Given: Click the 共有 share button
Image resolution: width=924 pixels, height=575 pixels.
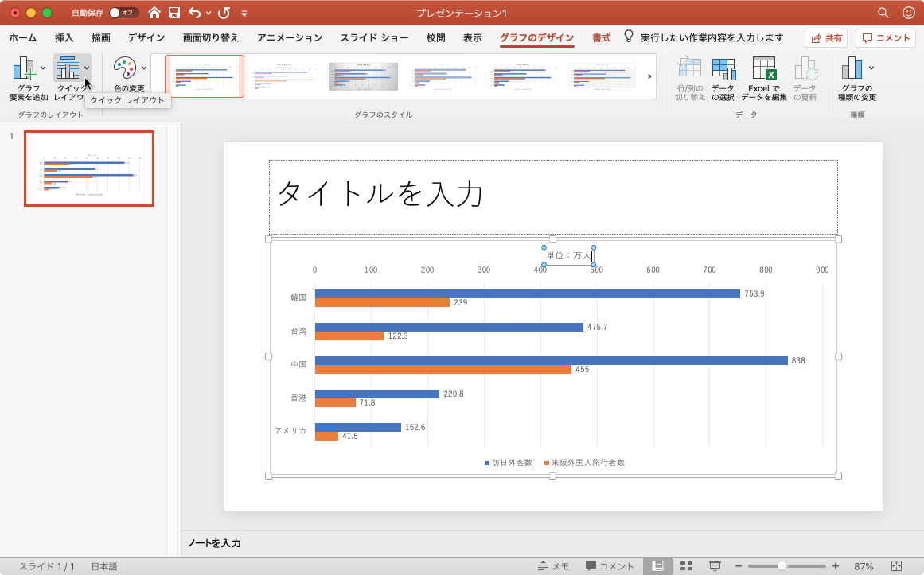Looking at the screenshot, I should [826, 37].
